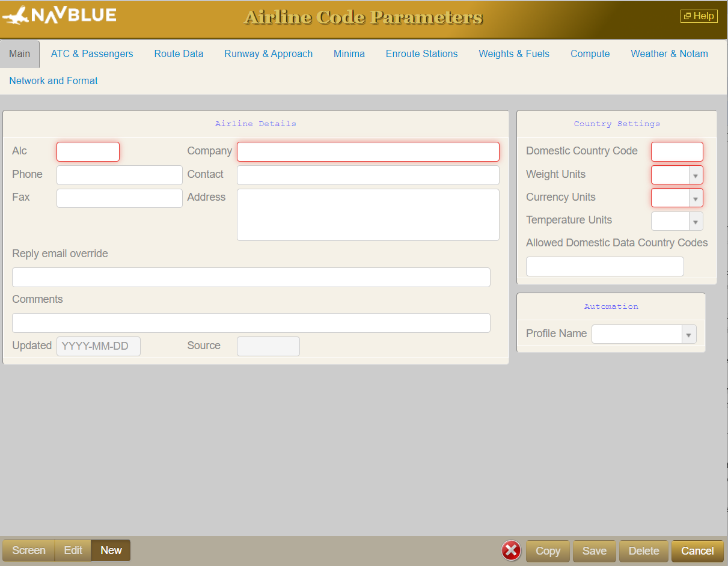
Task: Click the Country Settings heading
Action: tap(617, 124)
